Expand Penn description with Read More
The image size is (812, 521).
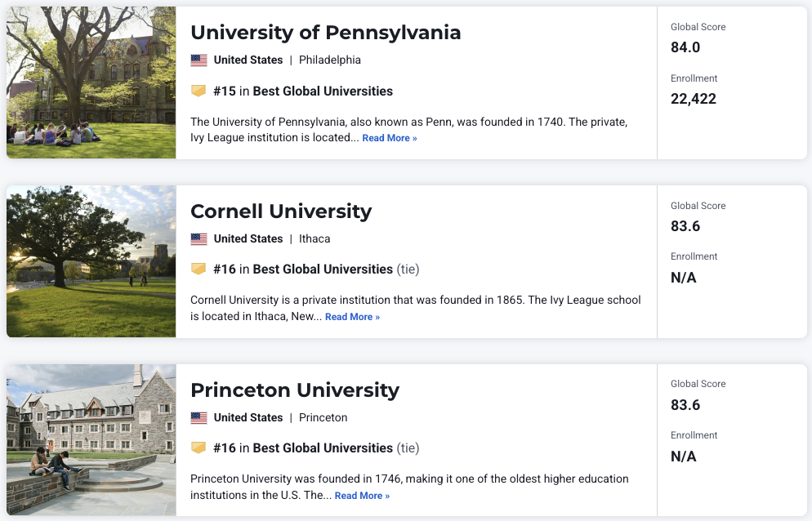[x=390, y=139]
